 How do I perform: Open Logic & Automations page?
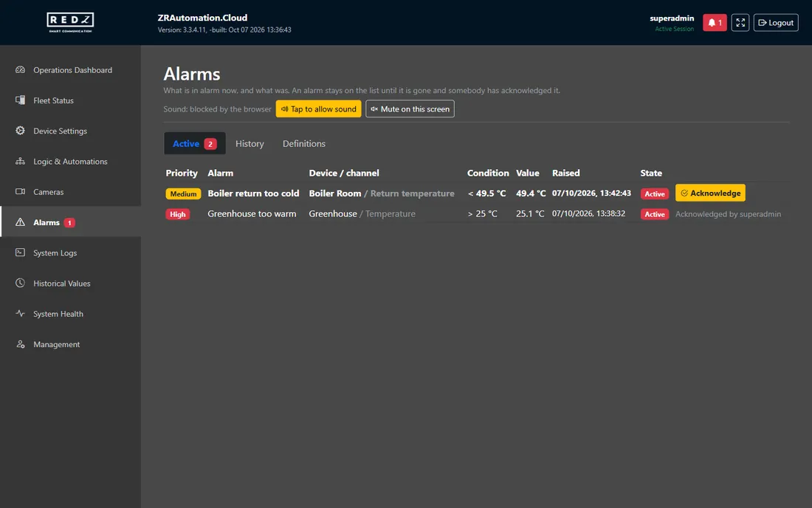point(70,162)
